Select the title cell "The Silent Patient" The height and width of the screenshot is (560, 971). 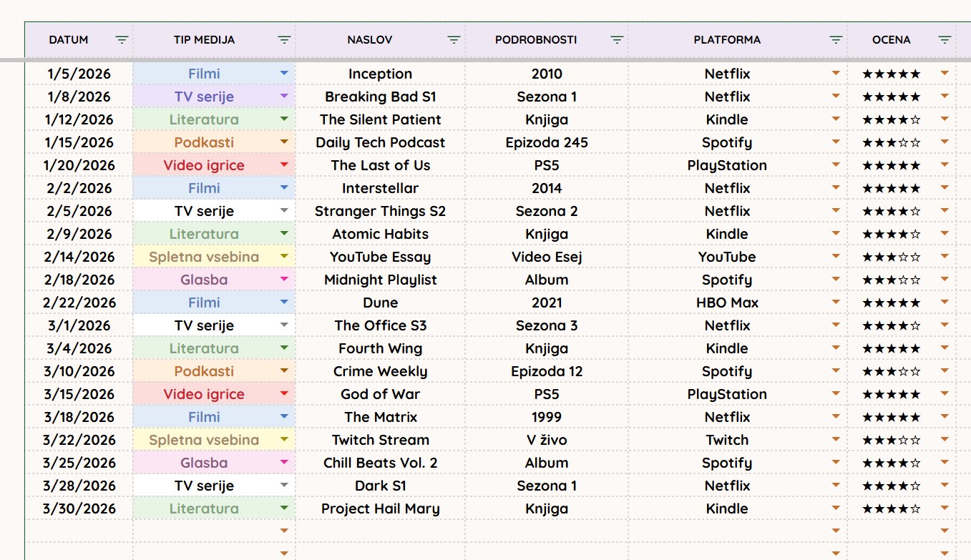click(x=381, y=119)
